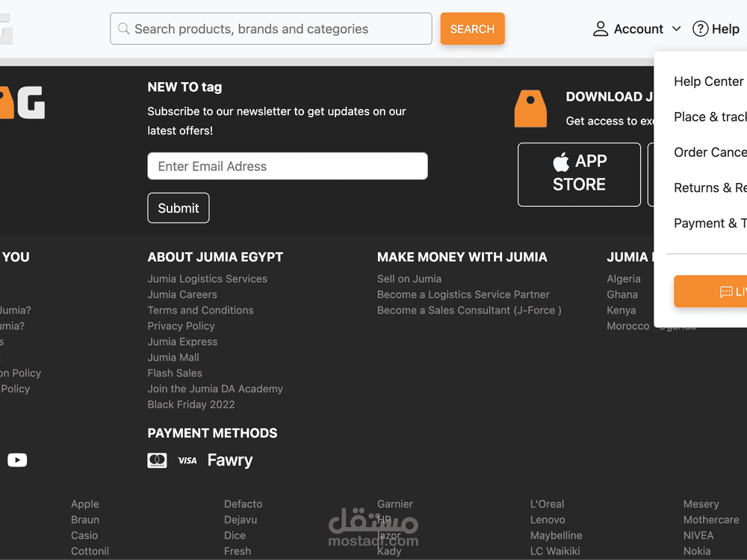Select Morocco country link
Image resolution: width=747 pixels, height=560 pixels.
tap(628, 326)
